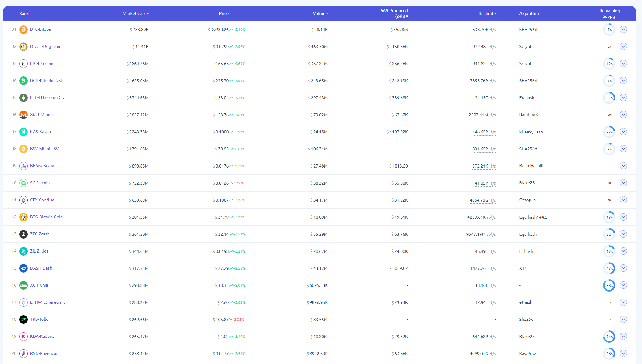The image size is (642, 364).
Task: Click the Hashrate column header
Action: pos(487,13)
